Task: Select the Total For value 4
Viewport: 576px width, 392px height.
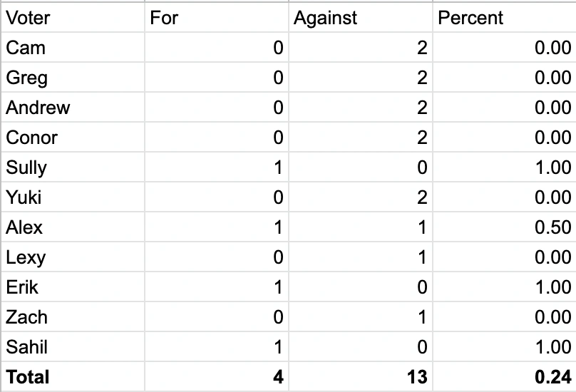Action: (x=217, y=376)
